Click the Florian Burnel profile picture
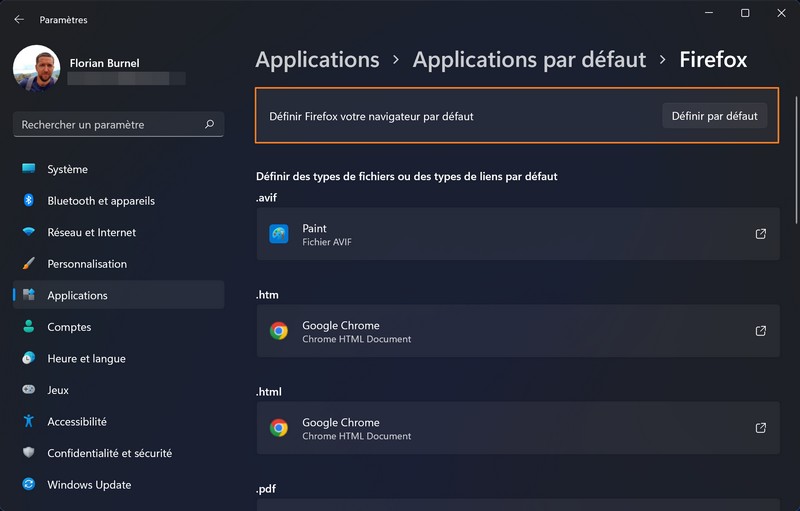 click(36, 68)
